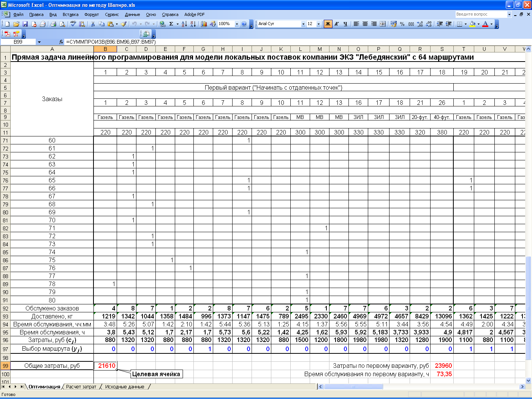
Task: Click the send by e-mail icon
Action: coord(43,24)
